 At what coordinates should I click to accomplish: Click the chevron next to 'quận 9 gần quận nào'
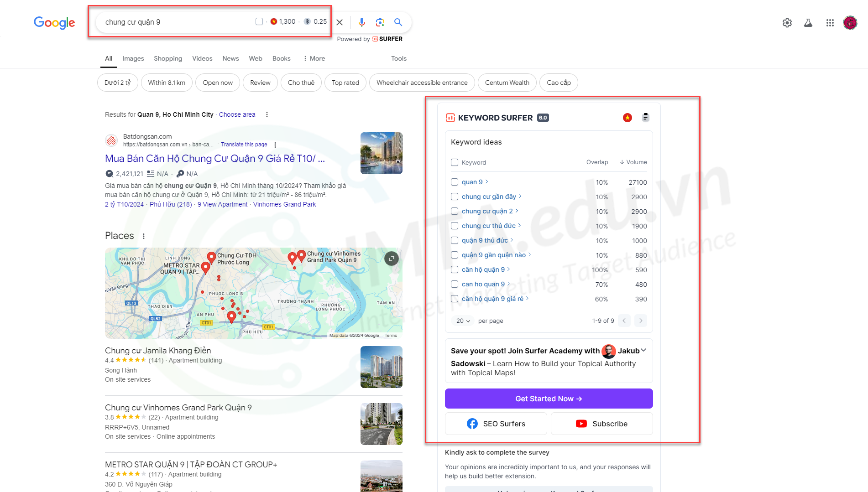point(529,254)
